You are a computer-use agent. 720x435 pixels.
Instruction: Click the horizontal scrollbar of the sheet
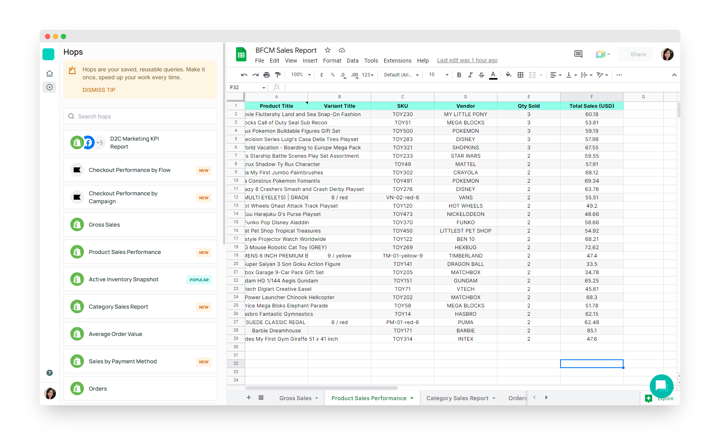pos(321,388)
